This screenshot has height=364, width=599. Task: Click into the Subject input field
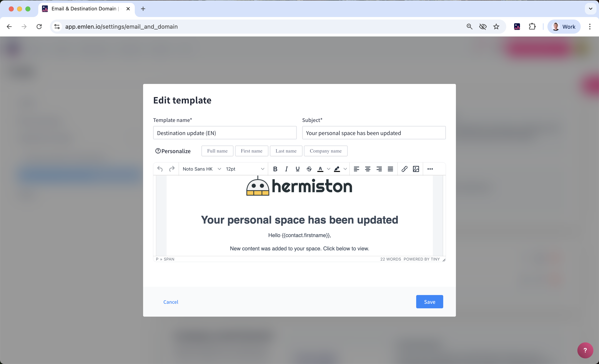pyautogui.click(x=374, y=133)
